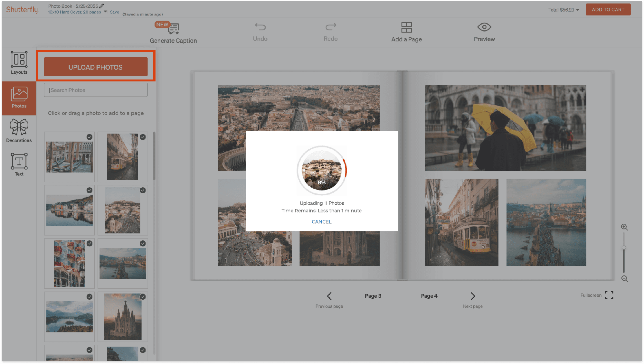This screenshot has height=364, width=644.
Task: Click ADD TO CART button
Action: [608, 10]
